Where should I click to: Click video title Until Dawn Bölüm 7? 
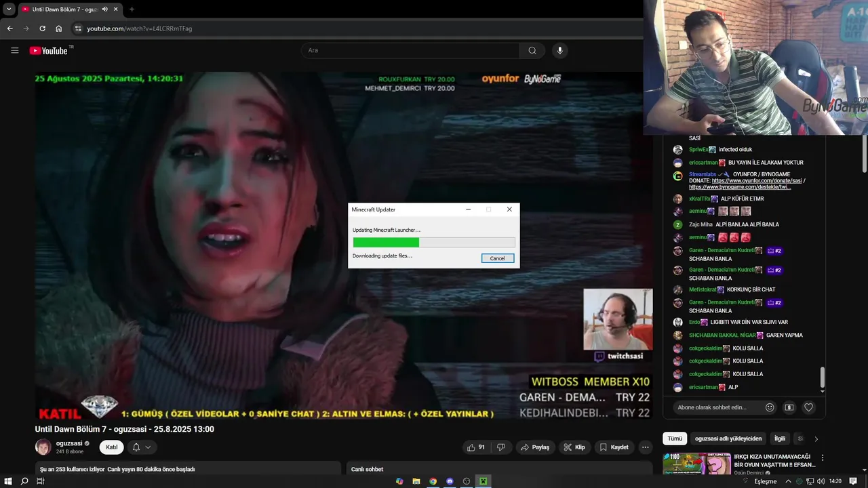pyautogui.click(x=125, y=429)
